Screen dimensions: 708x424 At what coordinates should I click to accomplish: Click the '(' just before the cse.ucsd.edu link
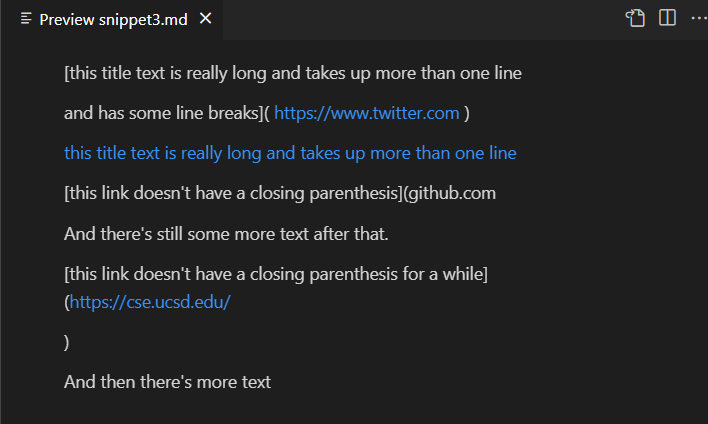[x=66, y=302]
